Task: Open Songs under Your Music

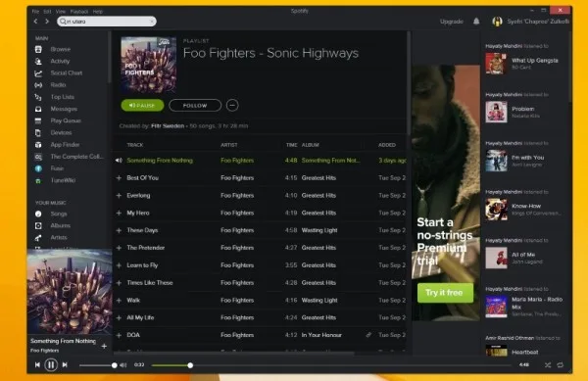Action: [59, 214]
